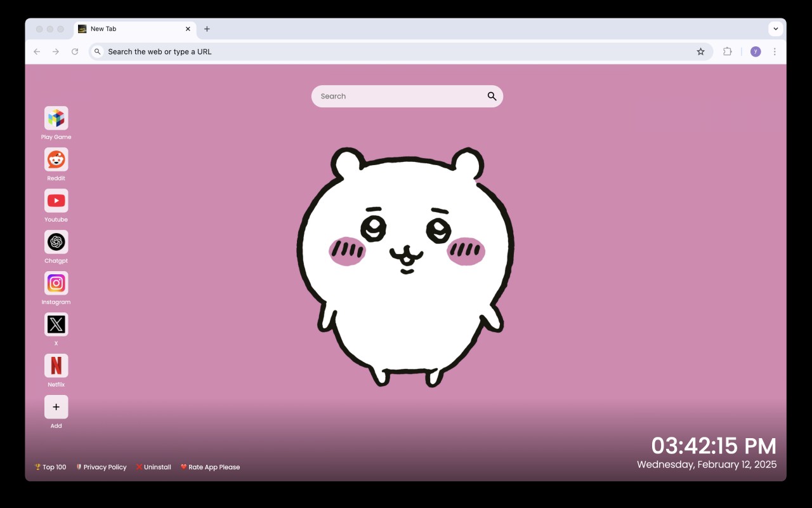Expand the tab search chevron

pos(775,29)
